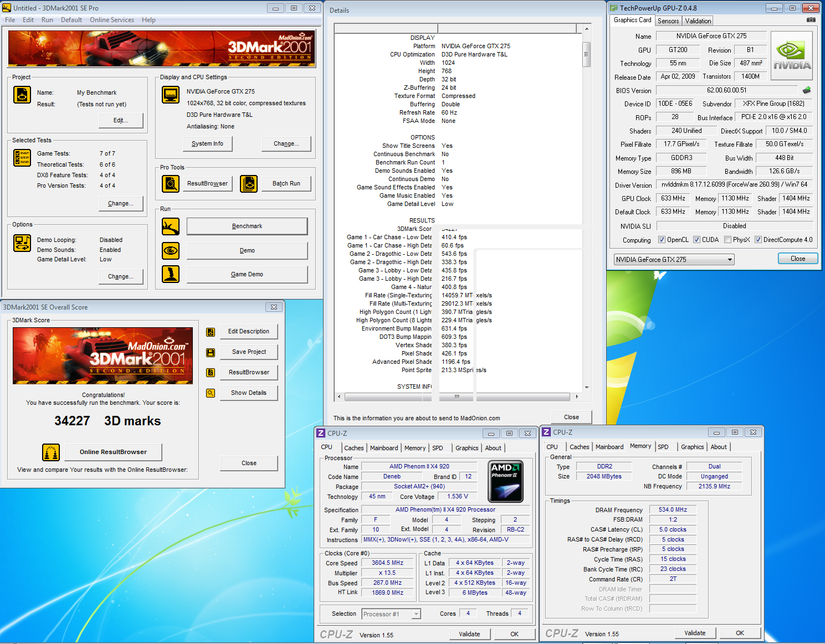Switch to the Validation tab in GPU-Z

pos(698,20)
